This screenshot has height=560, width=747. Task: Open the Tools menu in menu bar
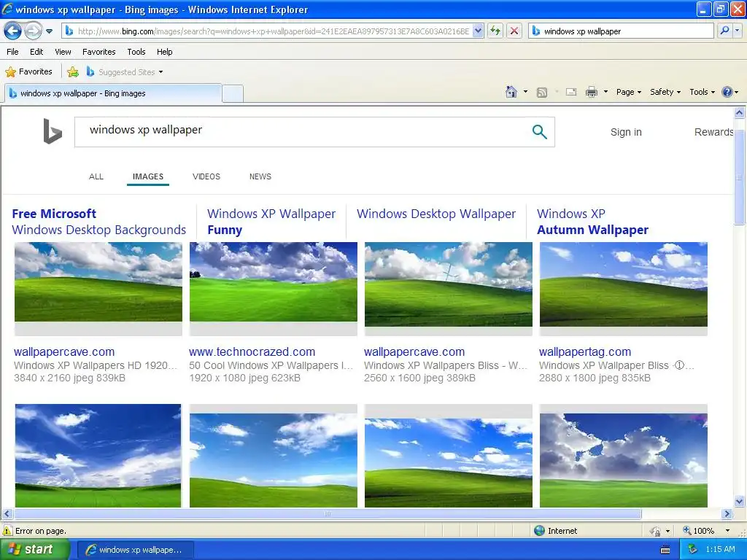(x=136, y=52)
